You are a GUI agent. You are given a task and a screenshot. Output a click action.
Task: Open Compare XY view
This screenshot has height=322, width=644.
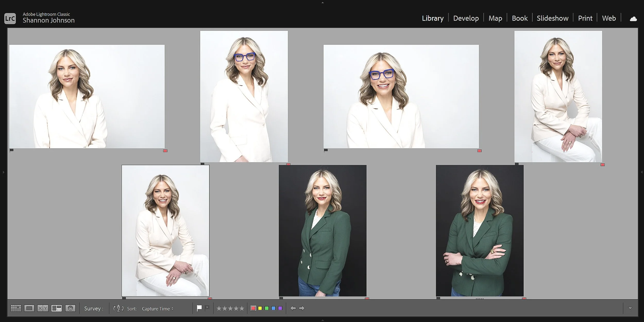[43, 308]
